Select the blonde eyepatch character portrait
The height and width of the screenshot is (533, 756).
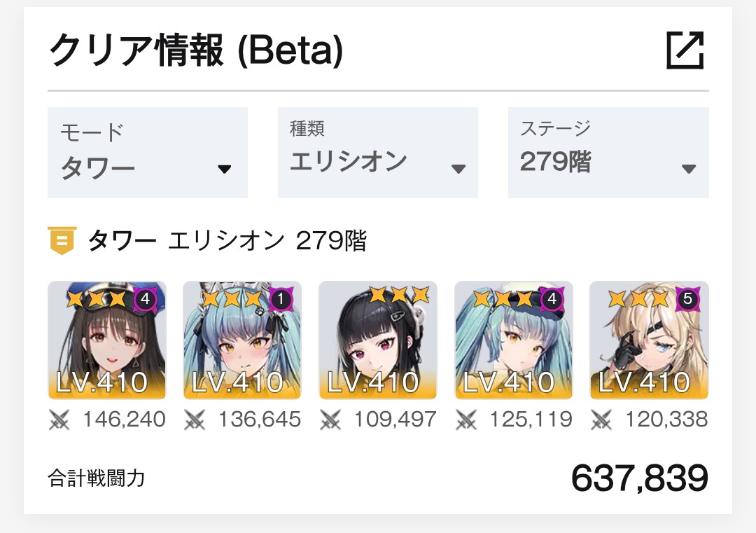(x=649, y=340)
